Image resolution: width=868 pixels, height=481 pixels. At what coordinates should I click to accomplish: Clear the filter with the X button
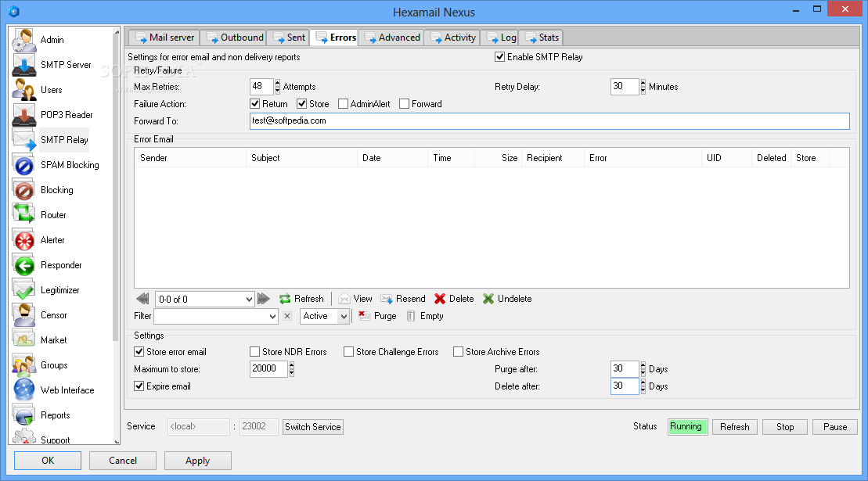point(286,316)
